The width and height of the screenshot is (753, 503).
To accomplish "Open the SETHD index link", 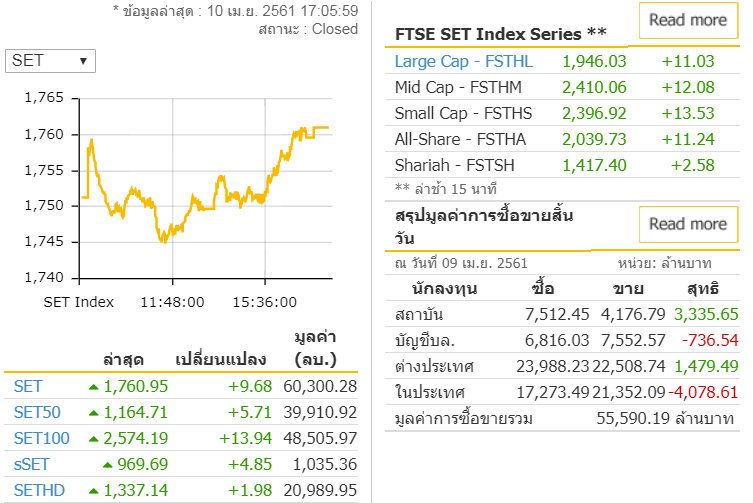I will [x=38, y=489].
